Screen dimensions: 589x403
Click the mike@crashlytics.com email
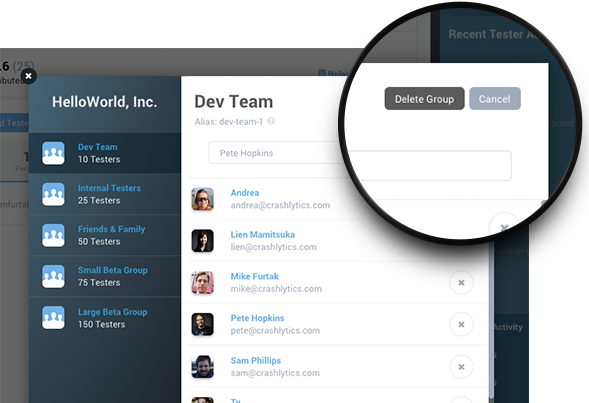(x=276, y=288)
